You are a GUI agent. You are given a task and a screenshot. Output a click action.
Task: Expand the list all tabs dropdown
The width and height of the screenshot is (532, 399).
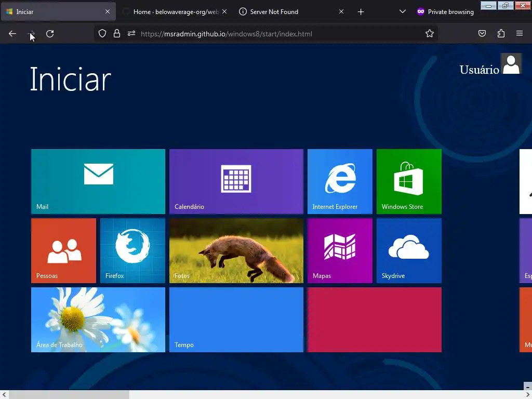point(403,11)
